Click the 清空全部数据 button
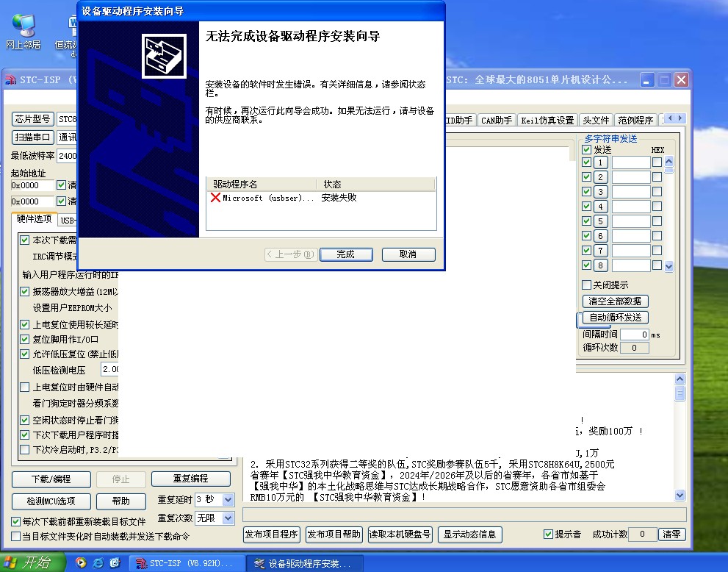728x572 pixels. [615, 301]
